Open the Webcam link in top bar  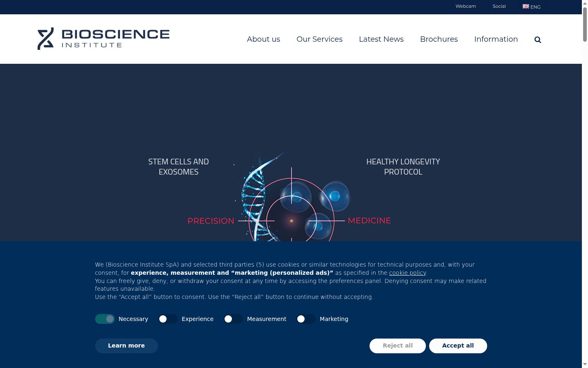(466, 6)
